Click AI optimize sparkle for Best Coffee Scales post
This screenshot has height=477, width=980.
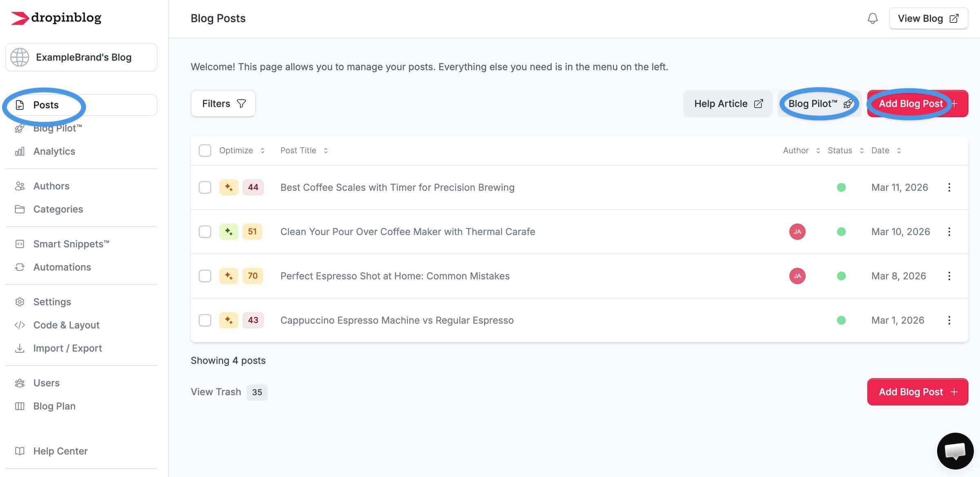point(229,187)
